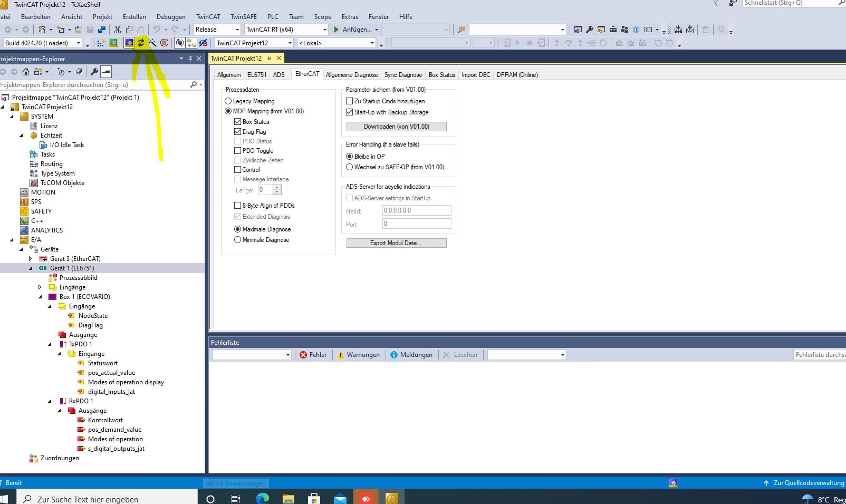The image size is (846, 504).
Task: Check Zu Startup Cmds hinzufügen
Action: (x=349, y=101)
